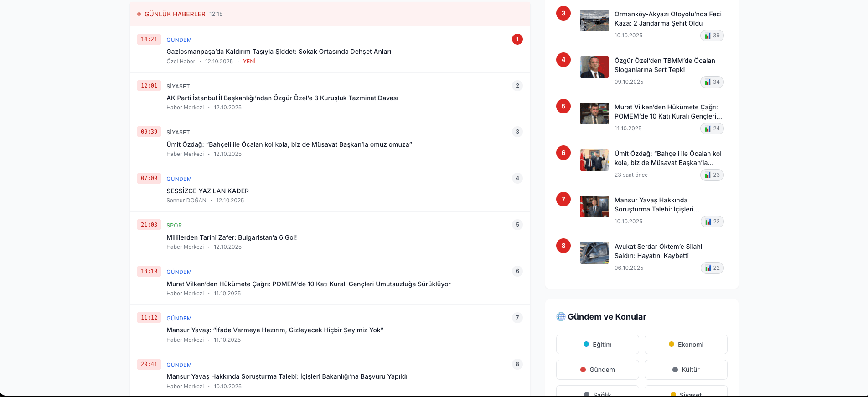This screenshot has width=868, height=397.
Task: Select the Ekonomi topic button
Action: [686, 345]
